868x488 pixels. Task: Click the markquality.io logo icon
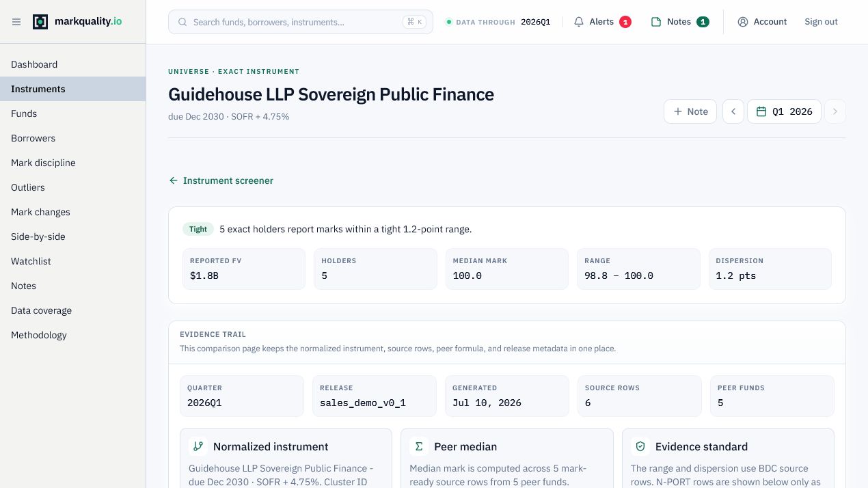[40, 22]
